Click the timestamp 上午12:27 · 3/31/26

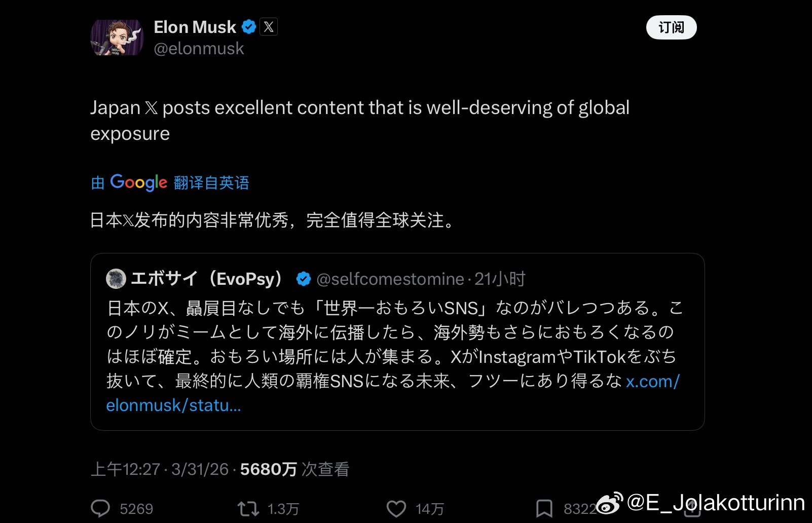(x=162, y=469)
